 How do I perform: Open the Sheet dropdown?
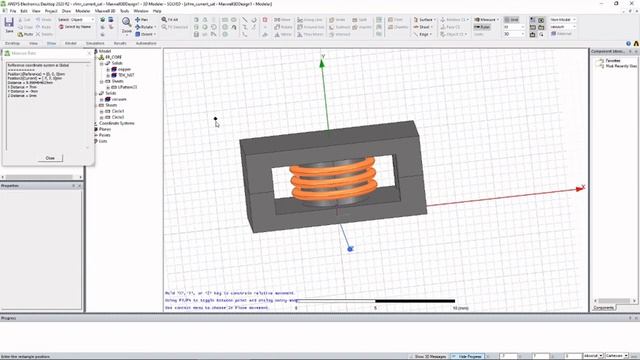click(x=423, y=27)
